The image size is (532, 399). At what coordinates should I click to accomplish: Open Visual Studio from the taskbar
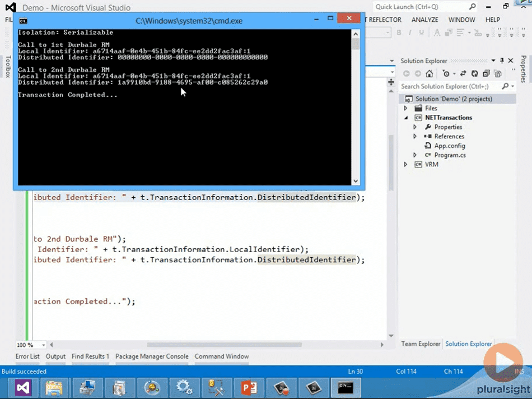(23, 388)
